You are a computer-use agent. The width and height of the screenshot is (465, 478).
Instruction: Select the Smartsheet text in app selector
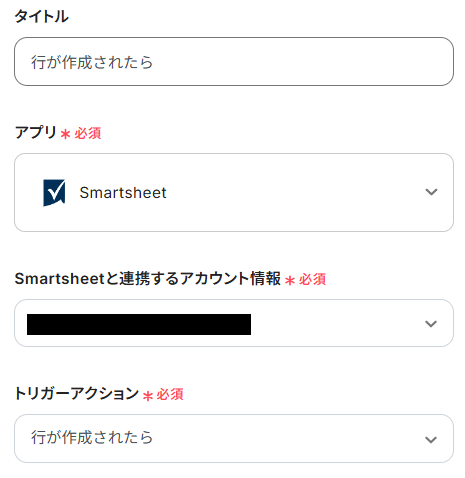point(123,193)
